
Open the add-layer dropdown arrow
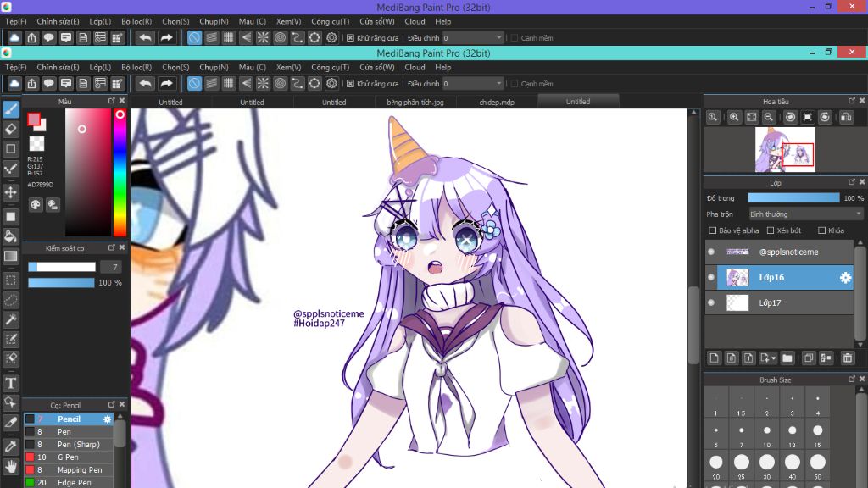point(774,358)
